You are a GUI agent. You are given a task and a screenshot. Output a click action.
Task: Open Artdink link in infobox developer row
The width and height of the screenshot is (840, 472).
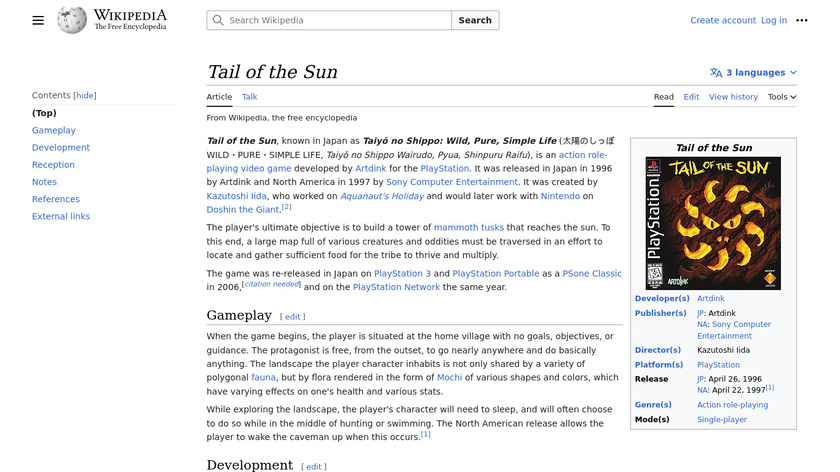tap(710, 298)
